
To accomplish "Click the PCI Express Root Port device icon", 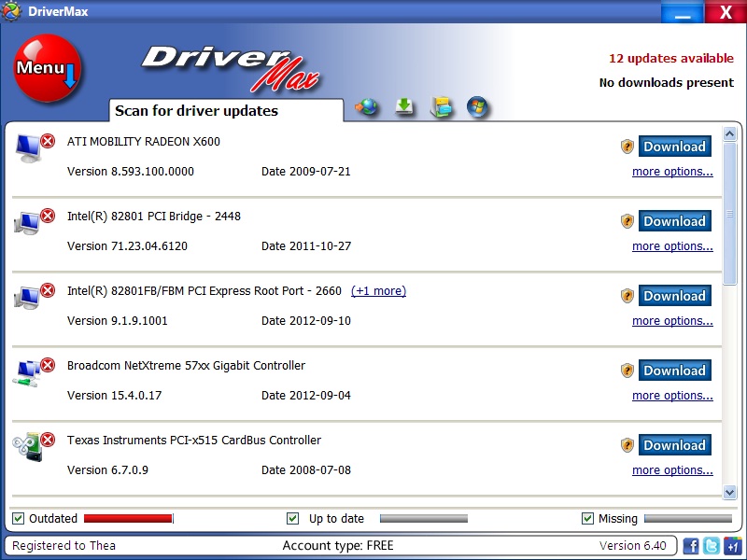I will [28, 298].
